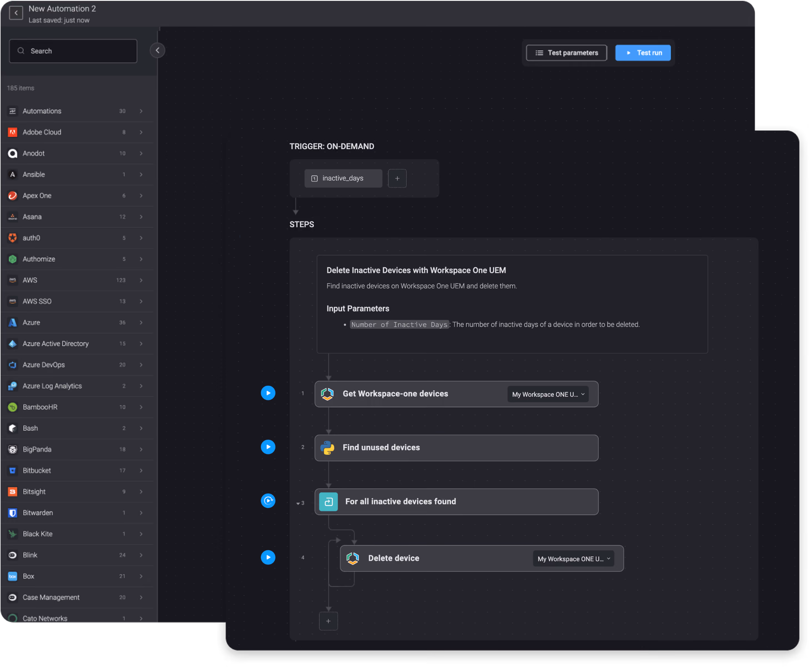
Task: Click the auth0 icon in sidebar
Action: point(13,238)
